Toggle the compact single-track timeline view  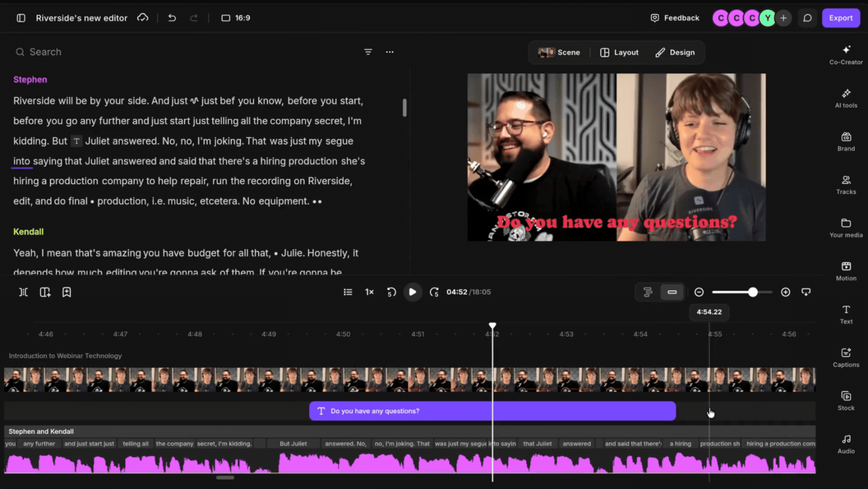coord(672,292)
